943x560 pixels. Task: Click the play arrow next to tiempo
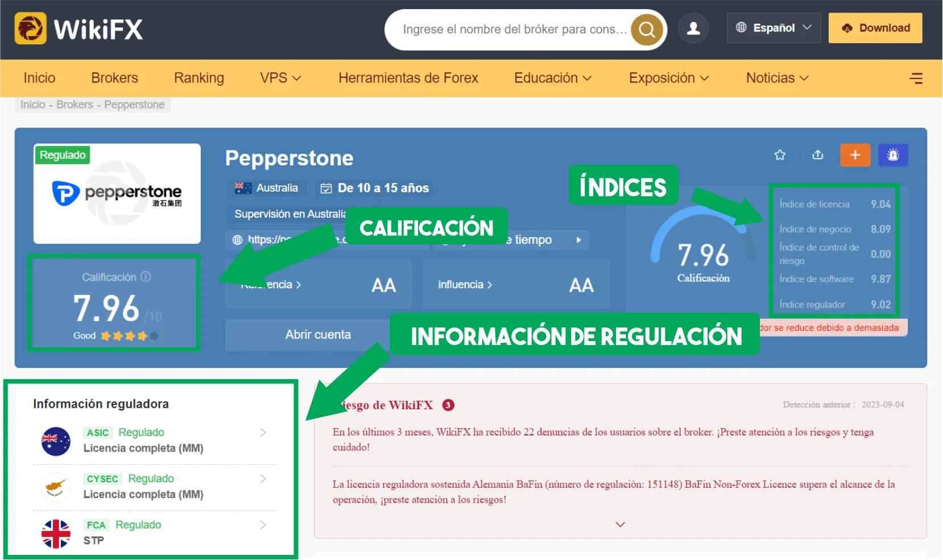[x=578, y=240]
